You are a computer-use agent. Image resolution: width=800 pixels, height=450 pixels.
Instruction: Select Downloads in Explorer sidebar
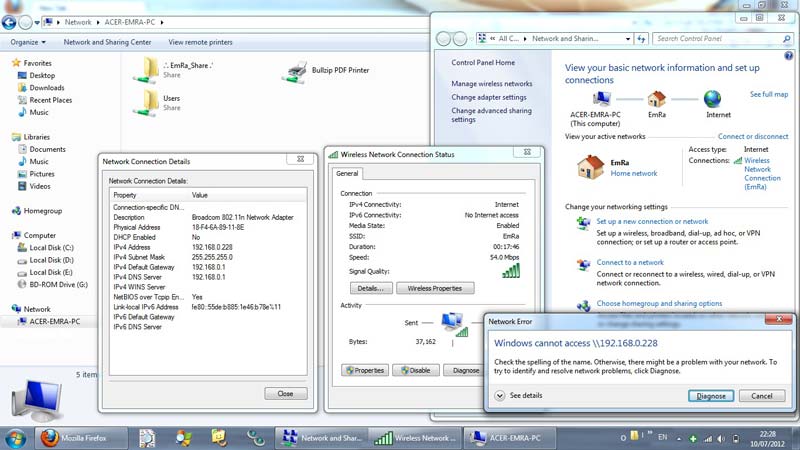[46, 88]
